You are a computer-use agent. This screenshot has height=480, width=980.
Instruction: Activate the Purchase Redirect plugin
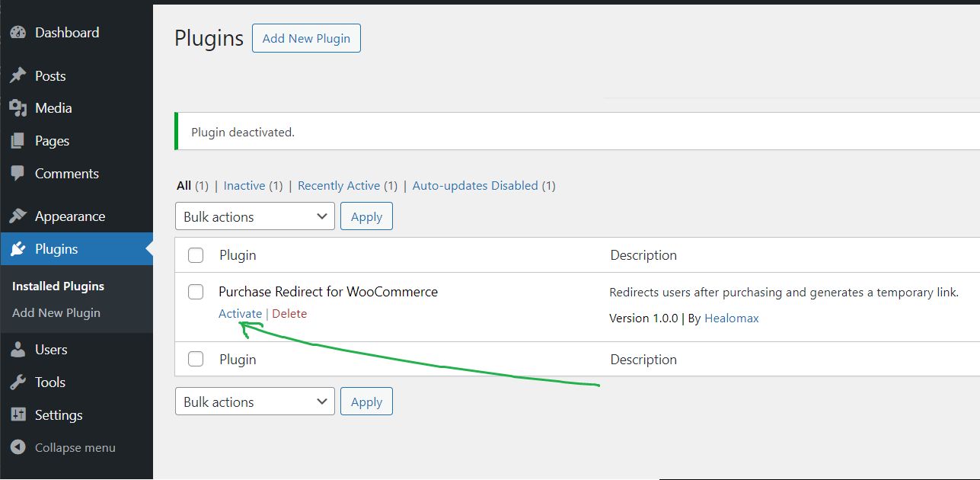tap(240, 314)
